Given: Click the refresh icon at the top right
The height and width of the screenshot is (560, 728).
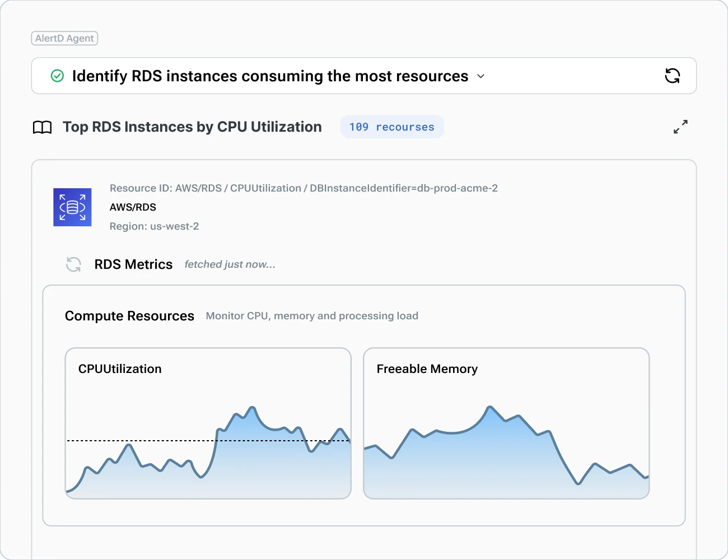Looking at the screenshot, I should pyautogui.click(x=673, y=76).
